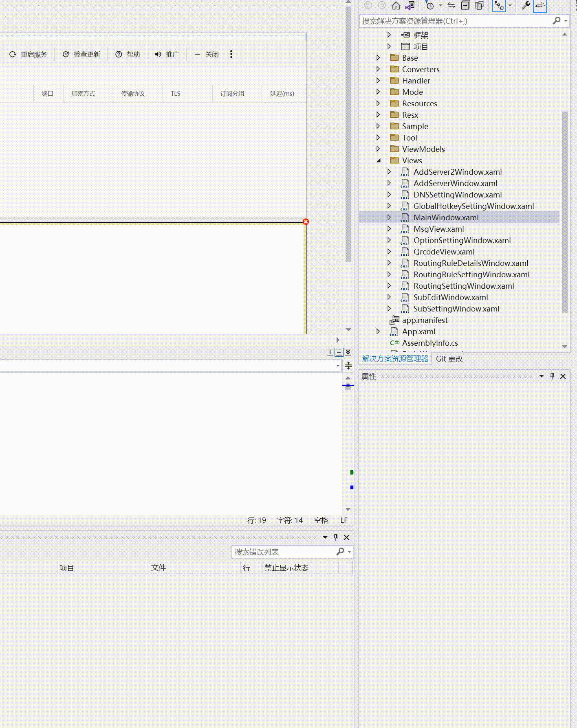Click the Solution Explorer vertical scrollbar thumb
Viewport: 577px width, 728px height.
click(564, 212)
